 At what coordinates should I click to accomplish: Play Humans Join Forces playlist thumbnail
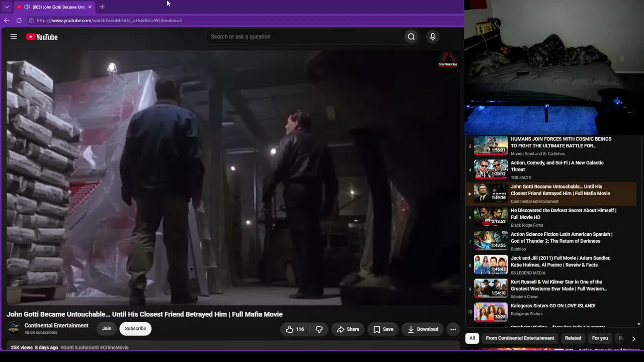pyautogui.click(x=491, y=145)
